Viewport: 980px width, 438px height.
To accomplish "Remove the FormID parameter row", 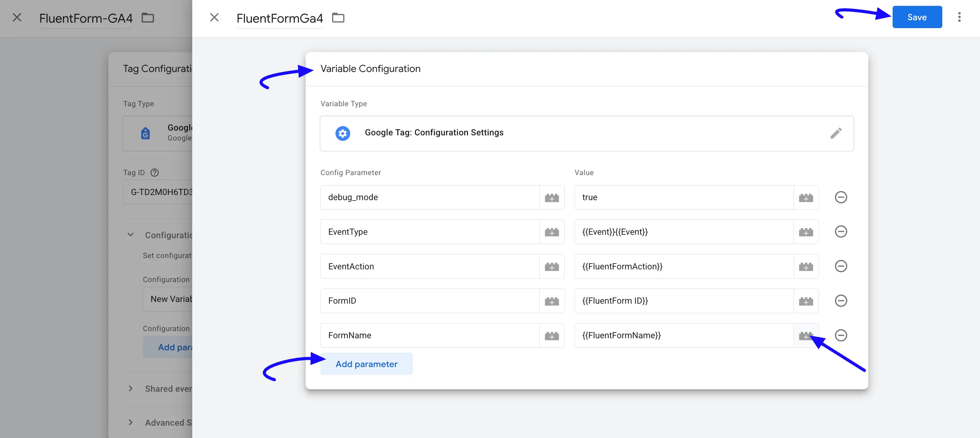I will (x=841, y=301).
